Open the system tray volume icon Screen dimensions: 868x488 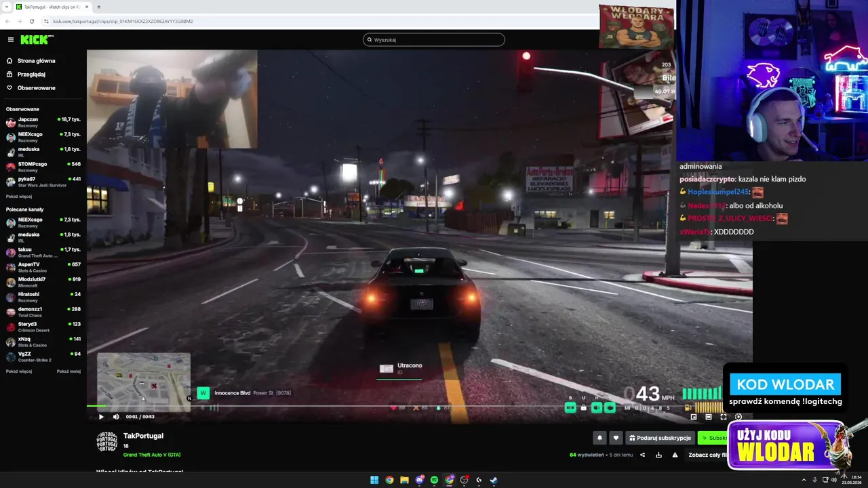click(833, 480)
